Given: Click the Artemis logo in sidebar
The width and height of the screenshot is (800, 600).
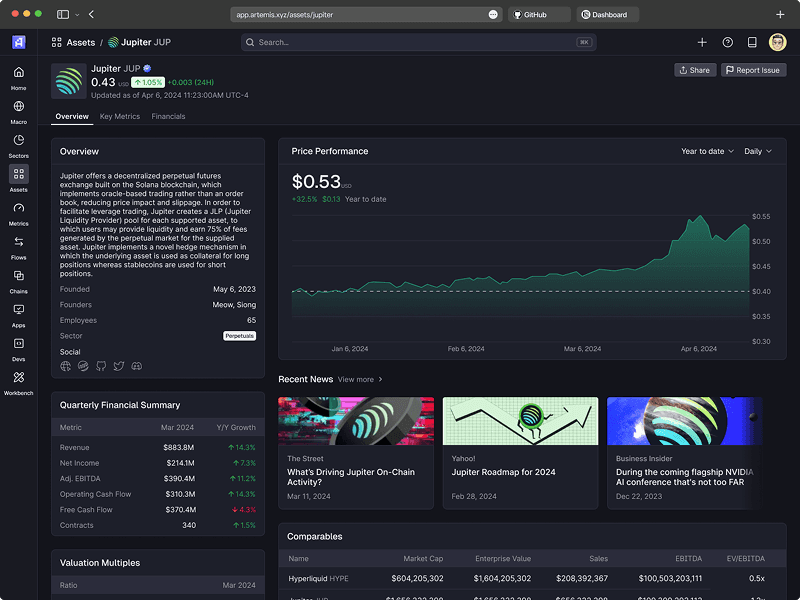Looking at the screenshot, I should point(18,42).
